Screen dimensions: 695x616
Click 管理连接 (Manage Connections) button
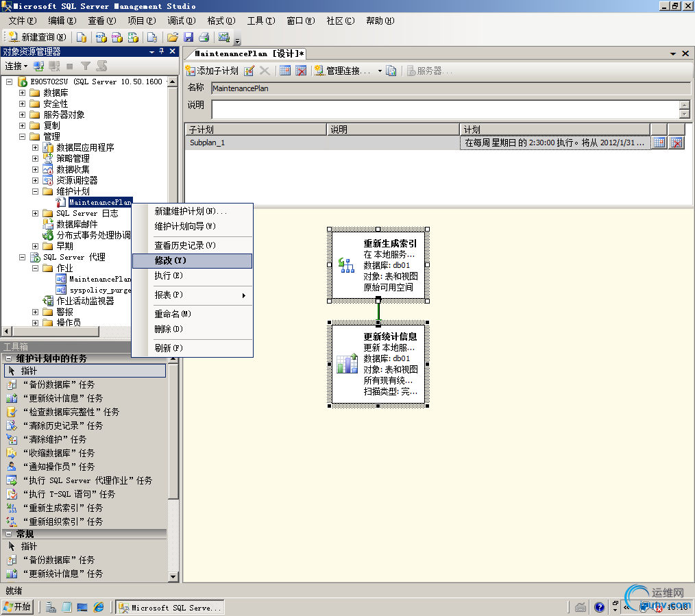tap(342, 71)
